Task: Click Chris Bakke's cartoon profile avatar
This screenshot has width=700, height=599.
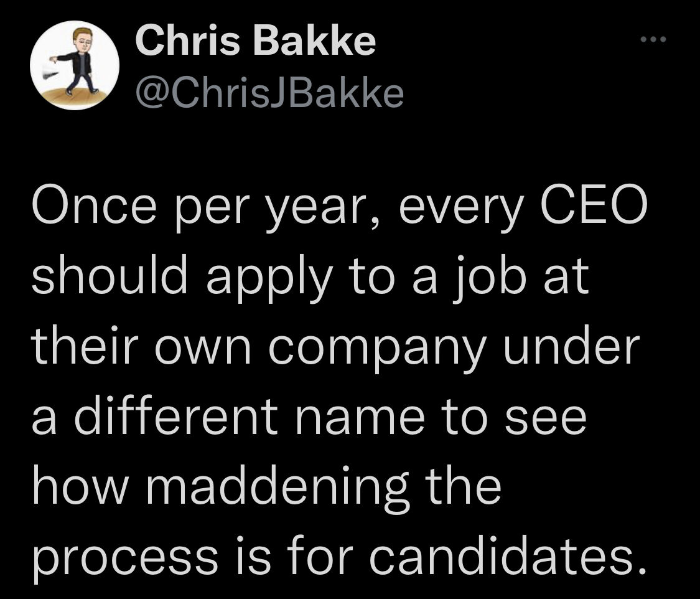Action: pyautogui.click(x=75, y=65)
